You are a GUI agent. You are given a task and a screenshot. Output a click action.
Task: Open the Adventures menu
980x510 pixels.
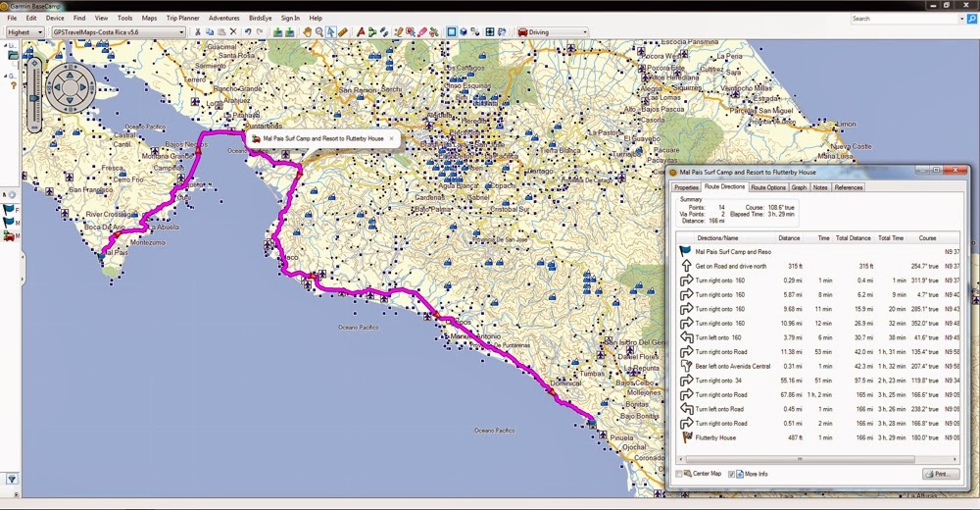[223, 19]
